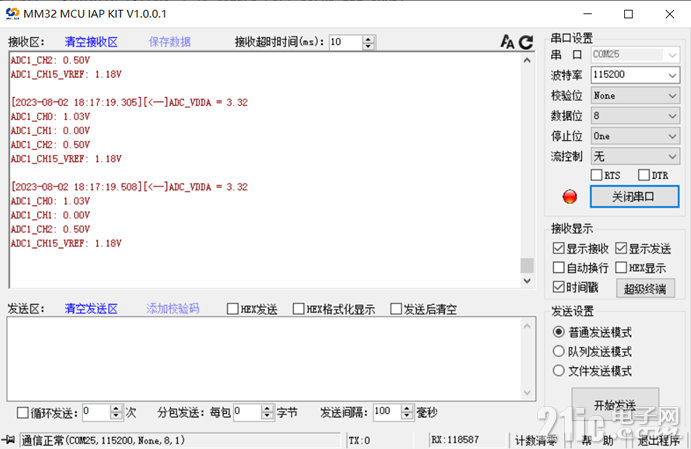Click the 循环发送 count stepper arrows
The height and width of the screenshot is (449, 691).
116,412
